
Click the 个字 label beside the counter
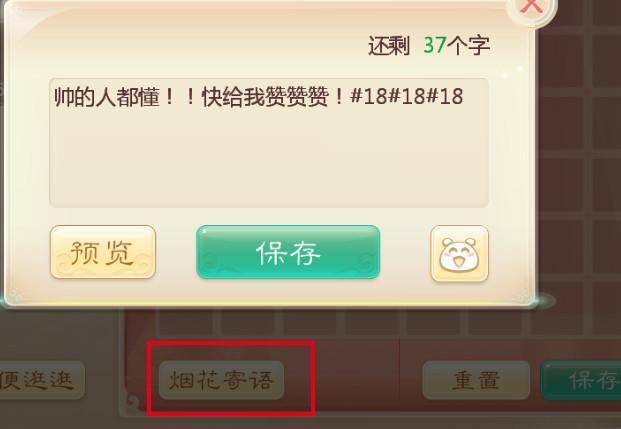[469, 46]
